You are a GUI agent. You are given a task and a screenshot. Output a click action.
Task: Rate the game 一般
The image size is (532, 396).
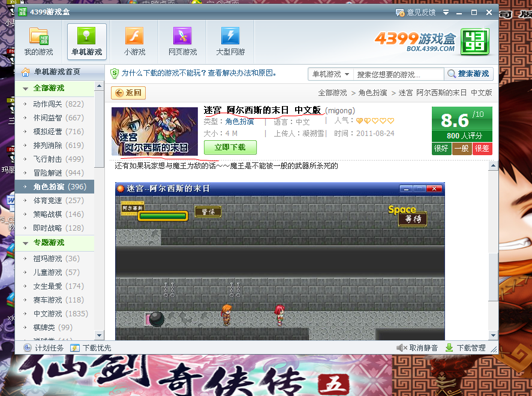click(462, 149)
